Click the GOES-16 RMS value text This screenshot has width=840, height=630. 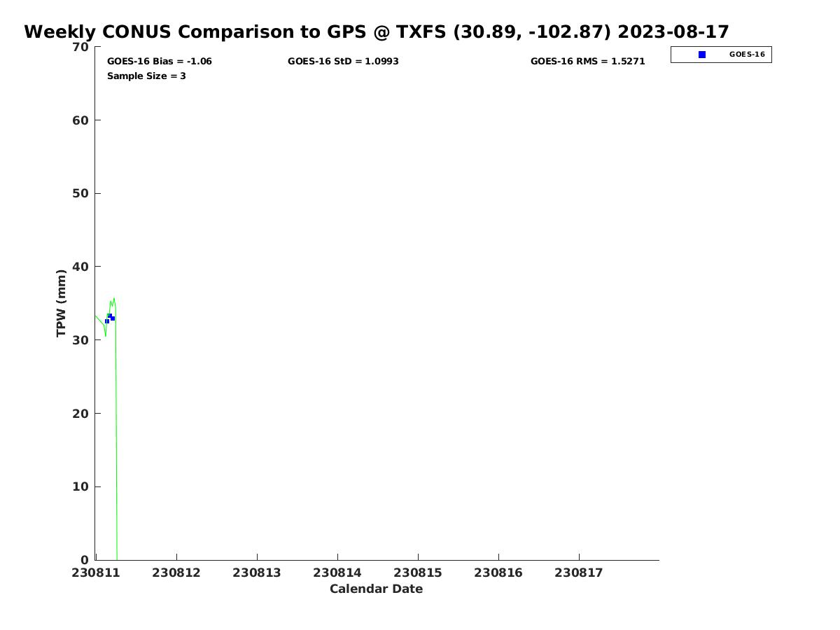click(587, 62)
